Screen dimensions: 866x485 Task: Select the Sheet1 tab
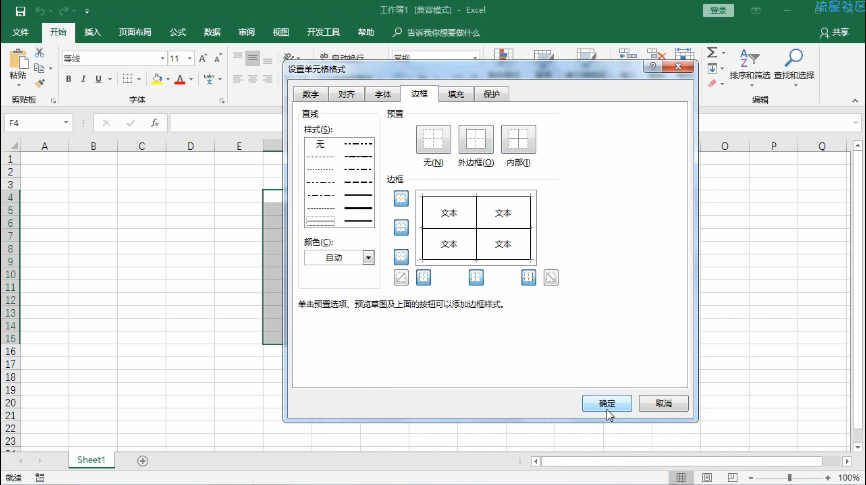[91, 460]
